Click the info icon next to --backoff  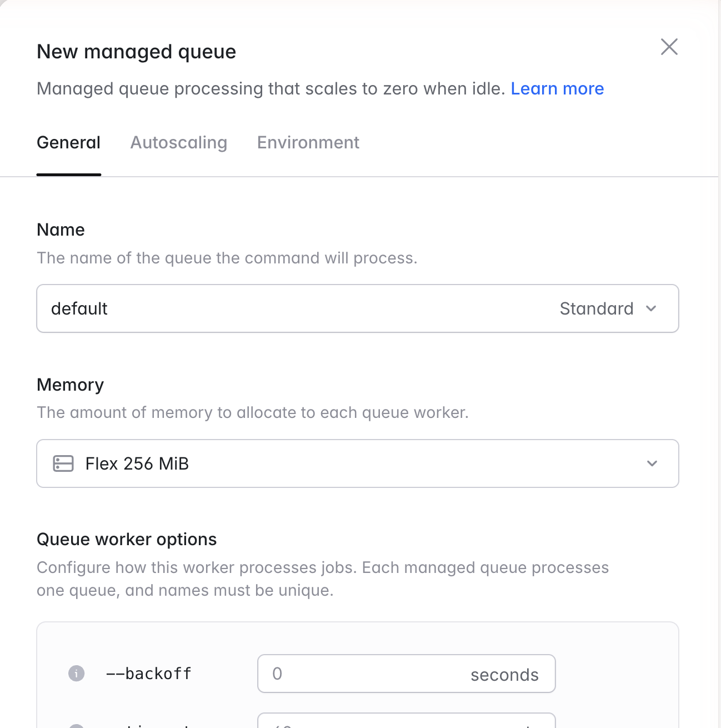tap(77, 673)
